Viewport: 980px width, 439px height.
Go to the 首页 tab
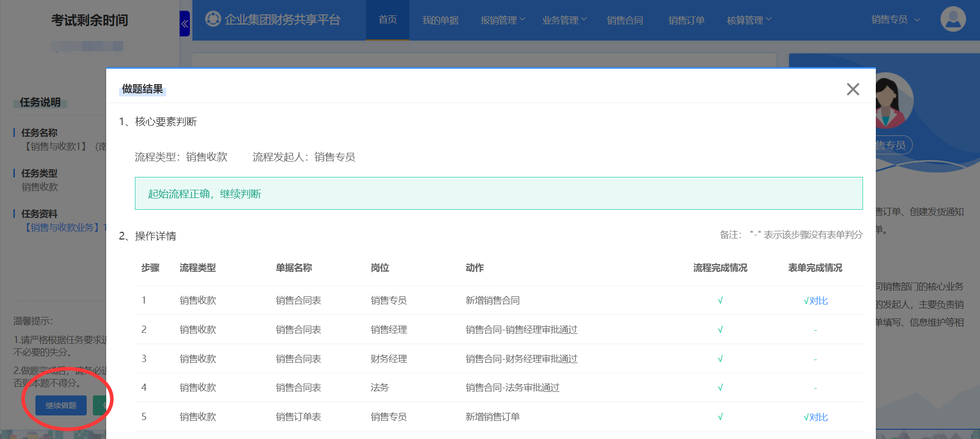(x=388, y=19)
